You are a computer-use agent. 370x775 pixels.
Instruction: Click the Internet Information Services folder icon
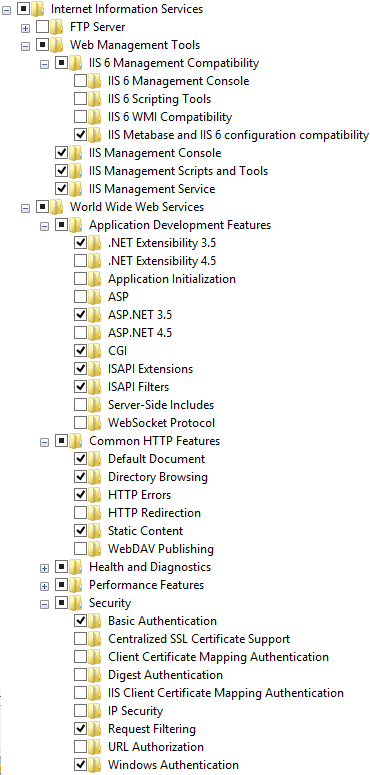[x=38, y=9]
